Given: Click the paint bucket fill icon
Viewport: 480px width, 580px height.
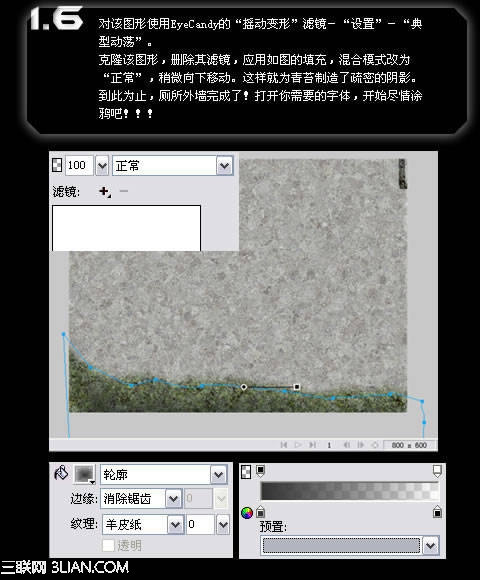Looking at the screenshot, I should pos(61,473).
